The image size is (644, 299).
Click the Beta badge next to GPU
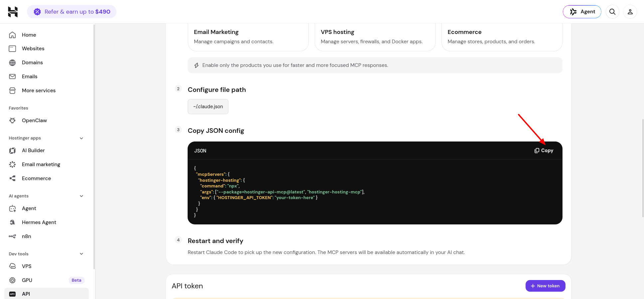click(77, 280)
